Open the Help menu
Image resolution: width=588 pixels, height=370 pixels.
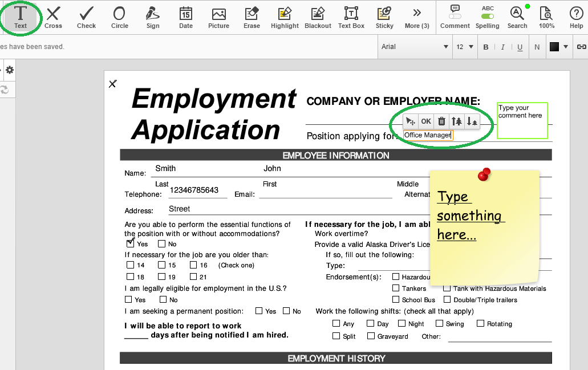coord(577,17)
